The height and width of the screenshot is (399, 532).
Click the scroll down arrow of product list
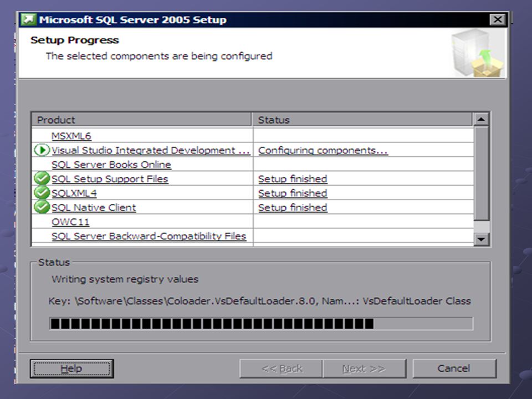481,239
